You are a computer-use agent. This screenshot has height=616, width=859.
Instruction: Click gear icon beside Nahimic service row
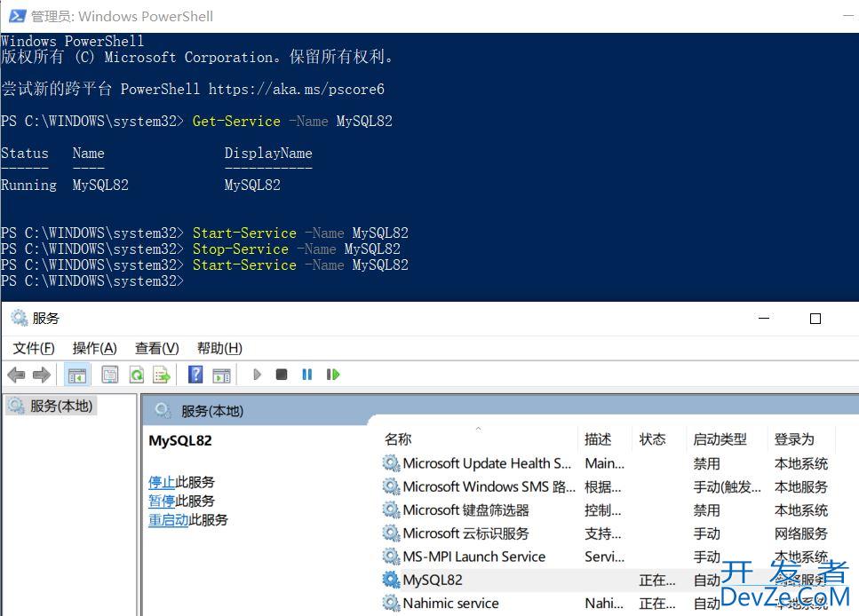click(391, 604)
